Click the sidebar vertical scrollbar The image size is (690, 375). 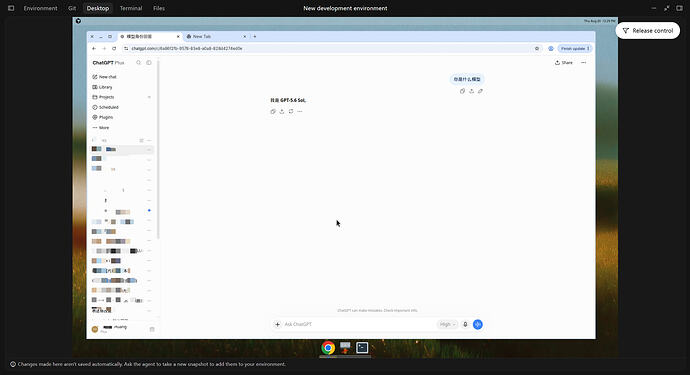pos(158,150)
